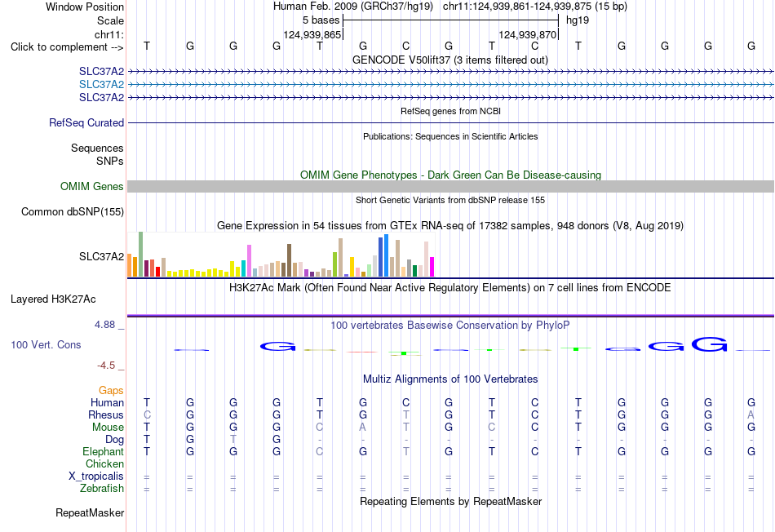775x532 pixels.
Task: Click the chr11: ruler label
Action: click(x=109, y=34)
